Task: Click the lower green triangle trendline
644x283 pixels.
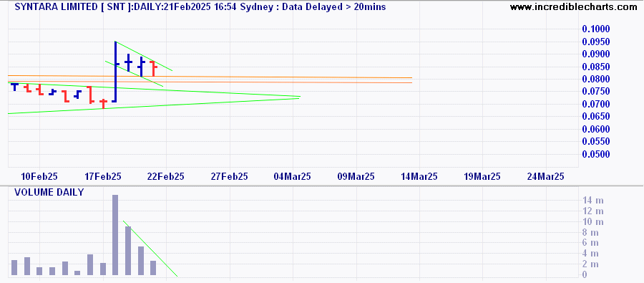Action: tap(154, 106)
